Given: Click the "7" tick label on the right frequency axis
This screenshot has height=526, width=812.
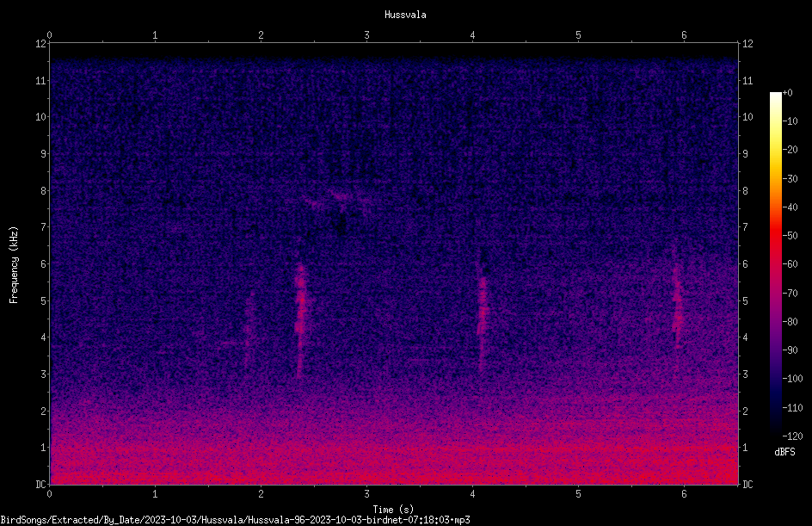Looking at the screenshot, I should (x=745, y=227).
